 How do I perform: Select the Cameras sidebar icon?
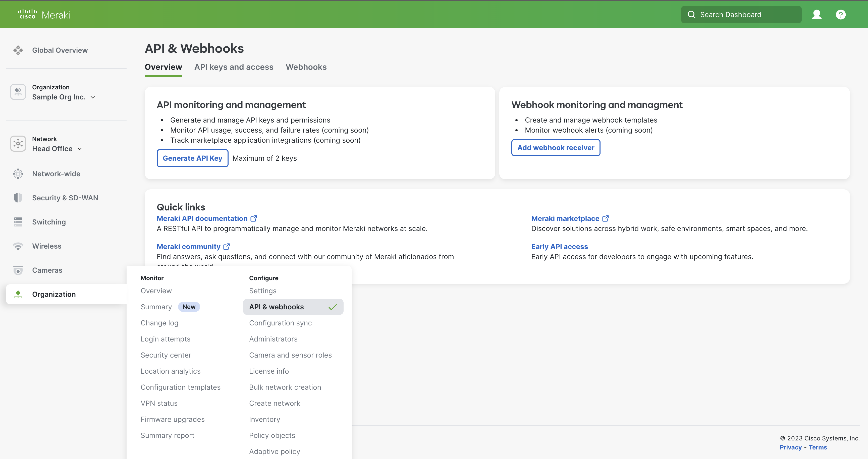pos(18,270)
